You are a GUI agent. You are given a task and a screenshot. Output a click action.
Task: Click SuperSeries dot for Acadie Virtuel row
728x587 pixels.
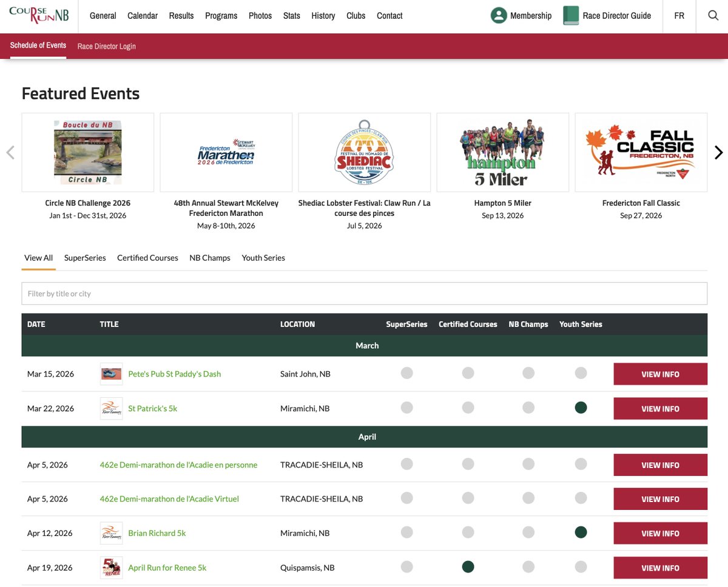(x=406, y=498)
